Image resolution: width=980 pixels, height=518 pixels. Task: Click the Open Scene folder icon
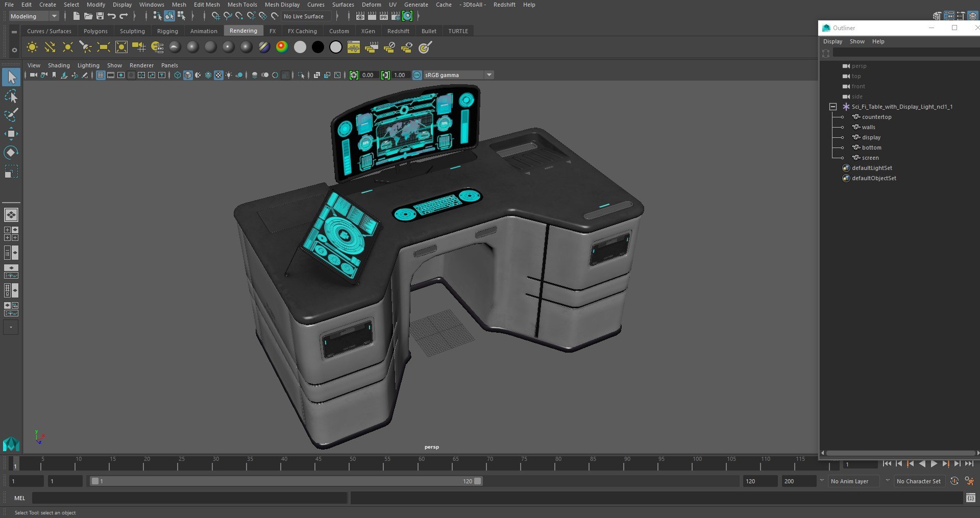point(88,16)
